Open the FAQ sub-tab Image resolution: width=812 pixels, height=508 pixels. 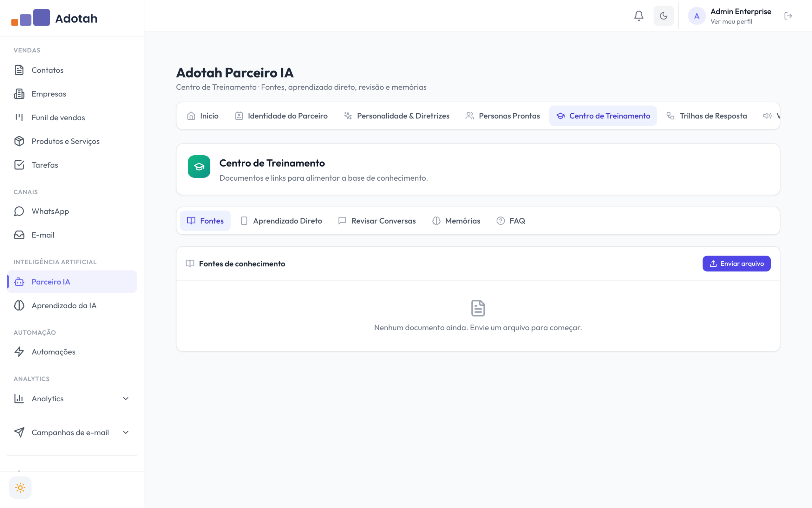point(511,221)
